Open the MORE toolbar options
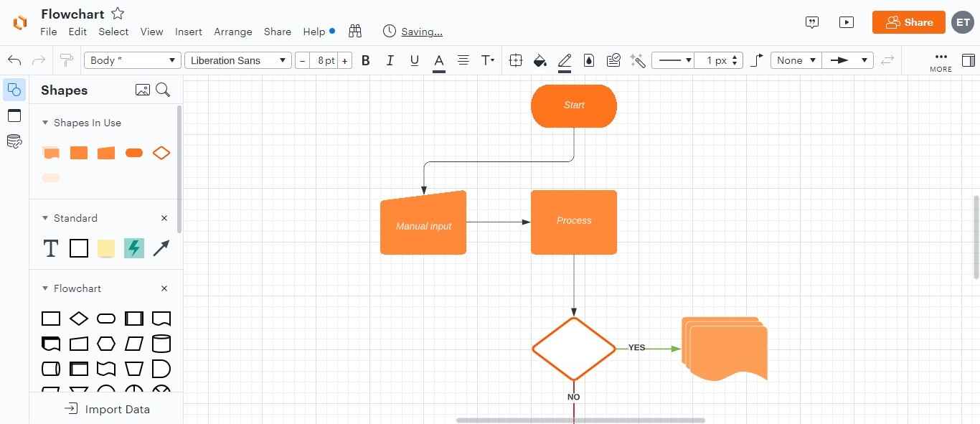Image resolution: width=980 pixels, height=424 pixels. 941,62
